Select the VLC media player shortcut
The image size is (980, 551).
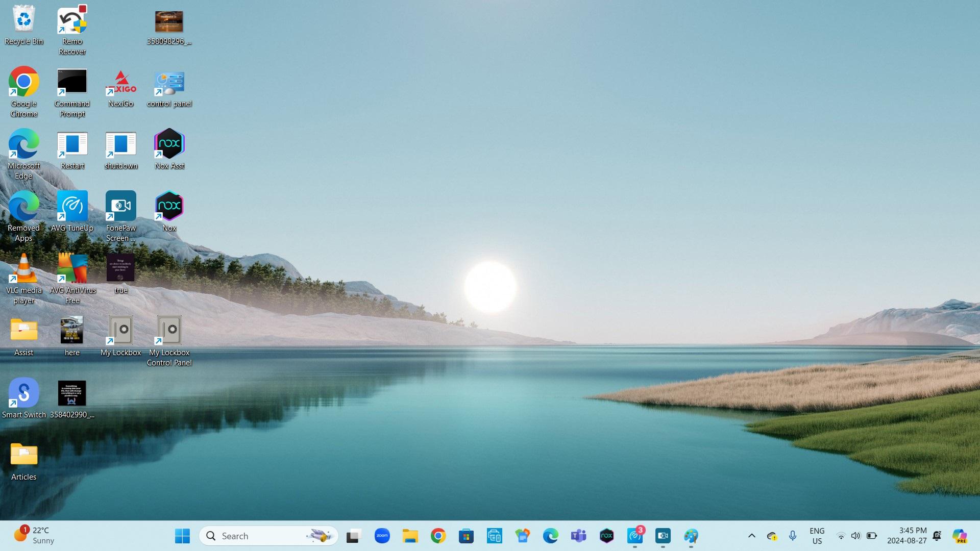click(x=24, y=279)
